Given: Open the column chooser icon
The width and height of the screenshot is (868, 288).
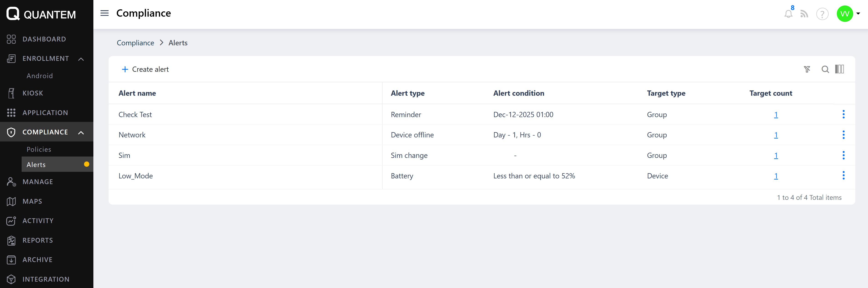Looking at the screenshot, I should 839,69.
